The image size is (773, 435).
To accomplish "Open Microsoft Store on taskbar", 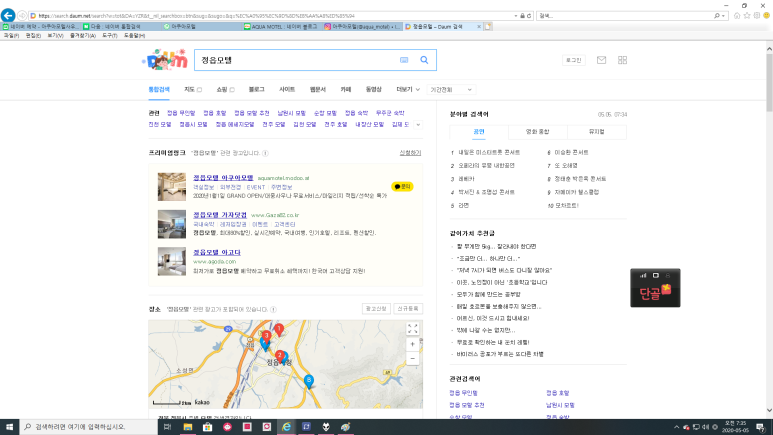I will tap(208, 427).
